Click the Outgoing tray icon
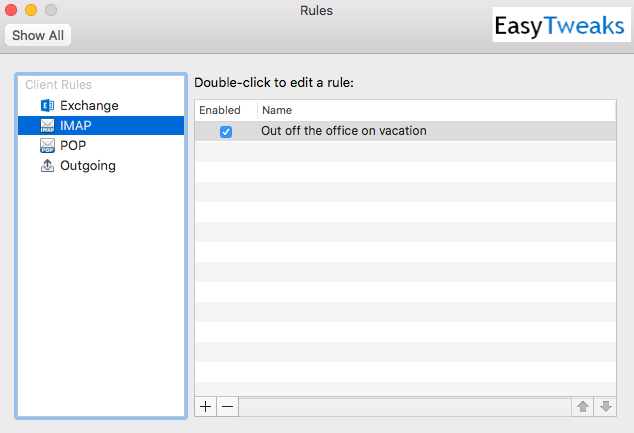The width and height of the screenshot is (634, 433). click(47, 165)
